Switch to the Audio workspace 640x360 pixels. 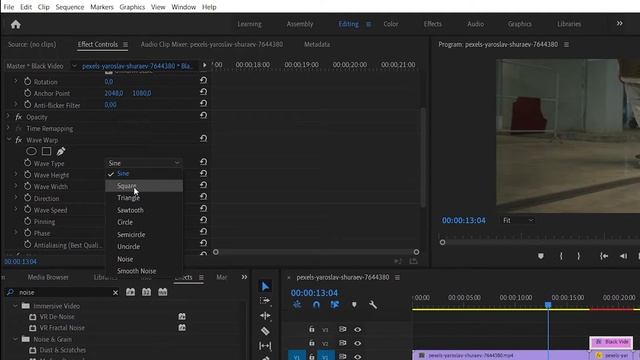(x=476, y=24)
